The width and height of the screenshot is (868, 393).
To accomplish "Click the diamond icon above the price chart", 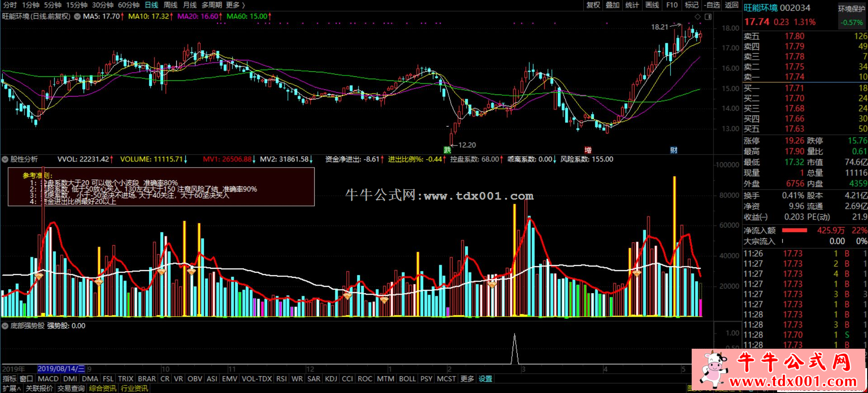I will point(698,17).
